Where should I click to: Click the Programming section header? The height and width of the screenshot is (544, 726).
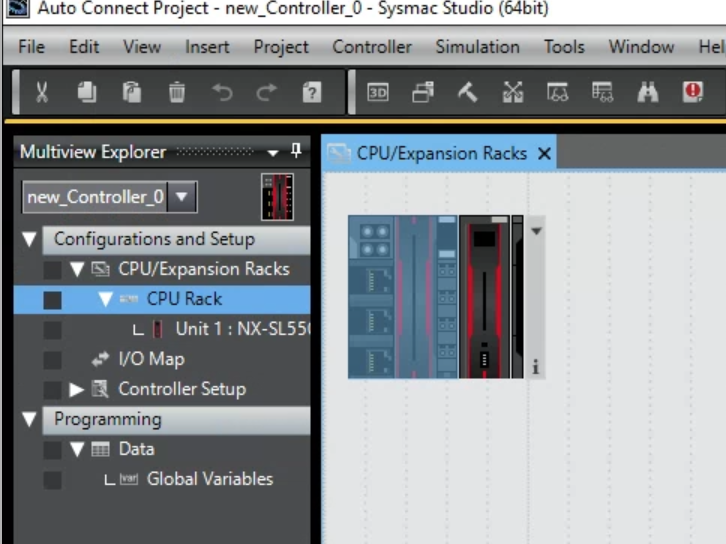(176, 420)
